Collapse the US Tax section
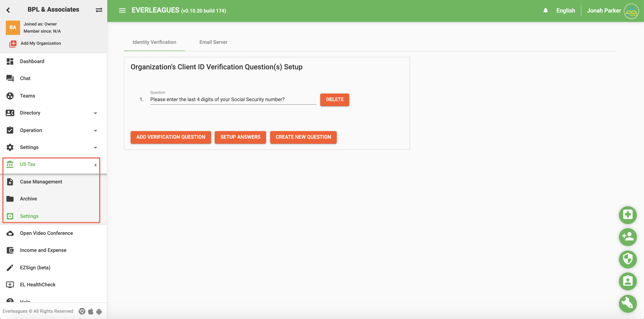Screen dimensions: 644x319 (95, 165)
